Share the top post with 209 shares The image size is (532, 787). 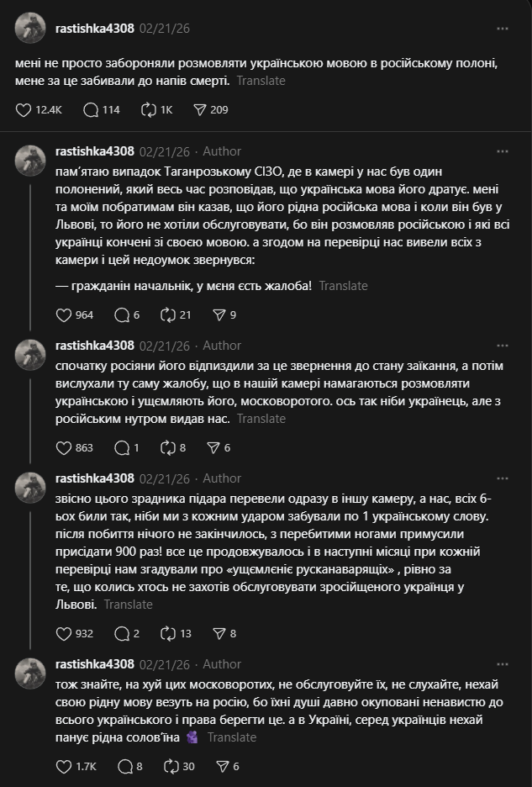200,109
